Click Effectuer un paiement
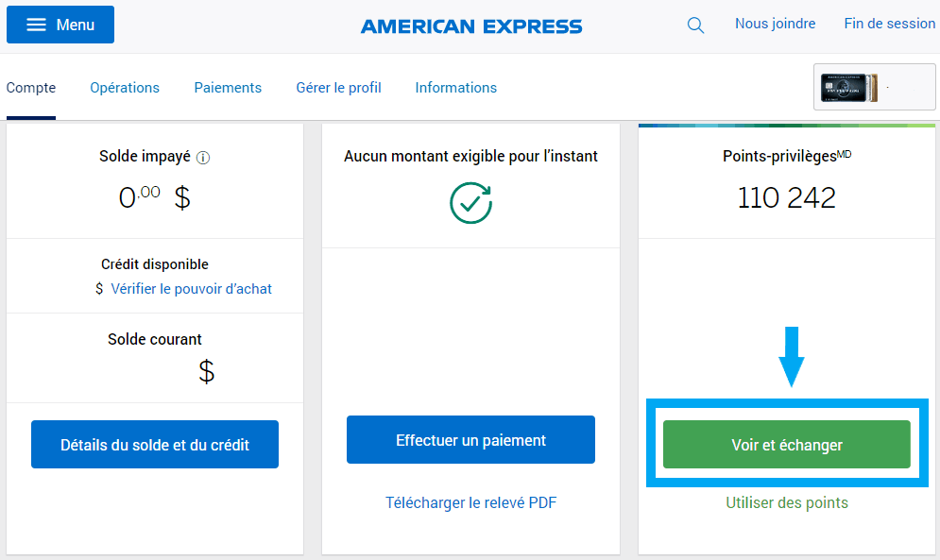Screen dimensions: 940x560 coord(470,439)
